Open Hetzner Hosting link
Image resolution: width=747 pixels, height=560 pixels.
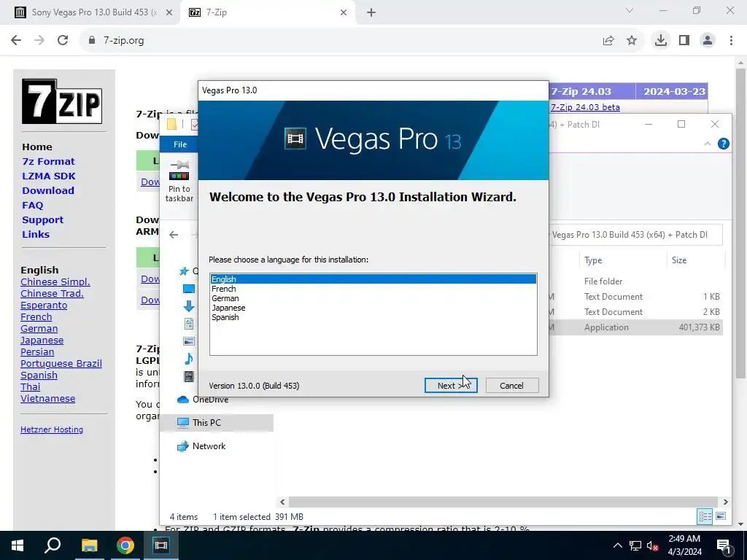[x=52, y=429]
